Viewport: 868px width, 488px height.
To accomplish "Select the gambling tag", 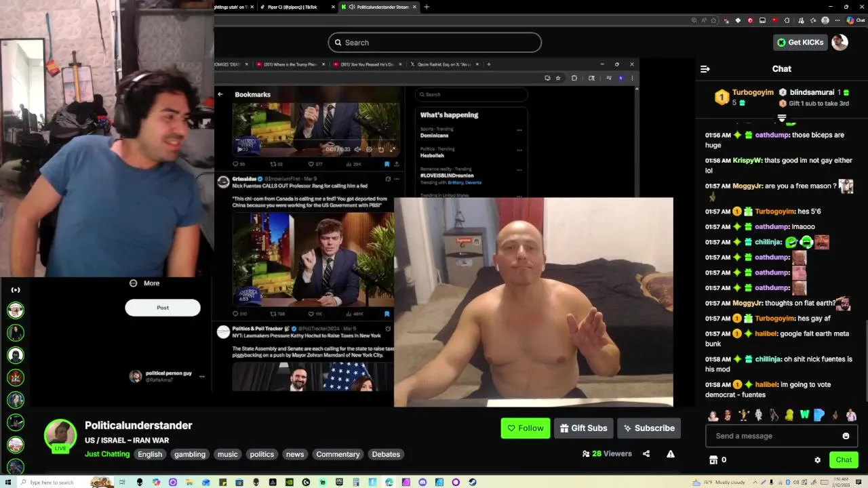I will tap(190, 454).
